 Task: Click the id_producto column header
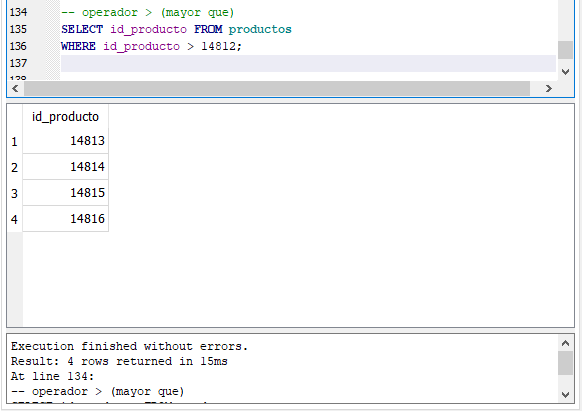pyautogui.click(x=65, y=116)
